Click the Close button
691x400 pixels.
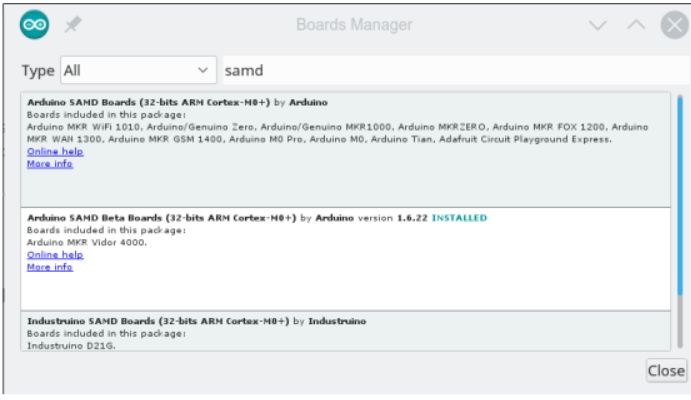(x=666, y=370)
